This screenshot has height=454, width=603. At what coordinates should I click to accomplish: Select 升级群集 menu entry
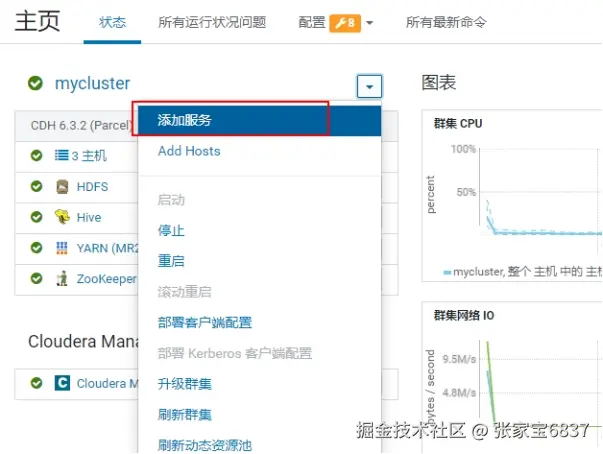[185, 384]
